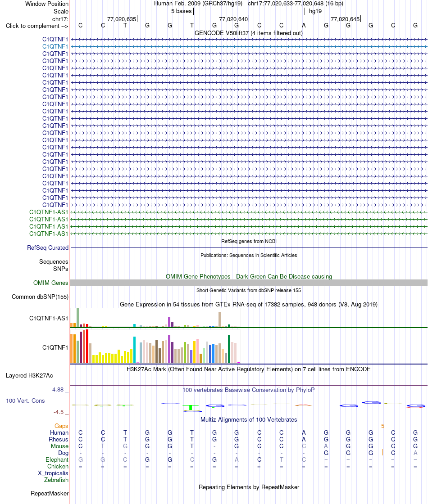
Task: Click the SNPs label under Publications track
Action: tap(60, 269)
